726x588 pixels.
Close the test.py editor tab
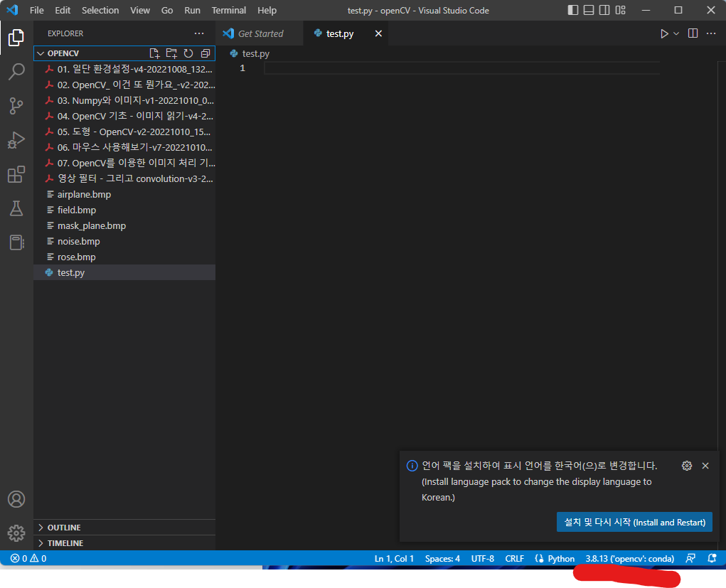tap(378, 33)
